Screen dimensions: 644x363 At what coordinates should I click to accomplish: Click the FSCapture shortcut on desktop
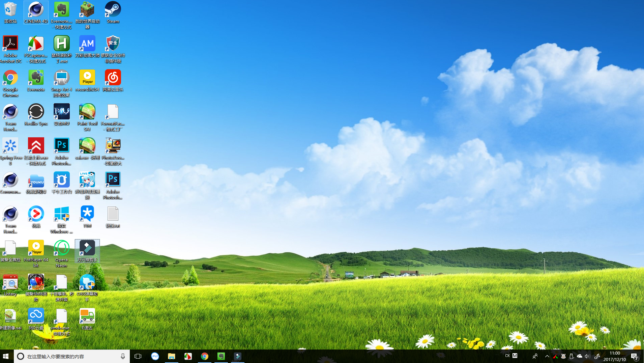click(36, 50)
